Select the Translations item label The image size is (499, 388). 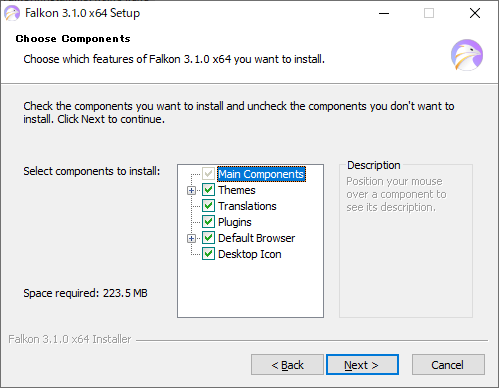pos(247,206)
